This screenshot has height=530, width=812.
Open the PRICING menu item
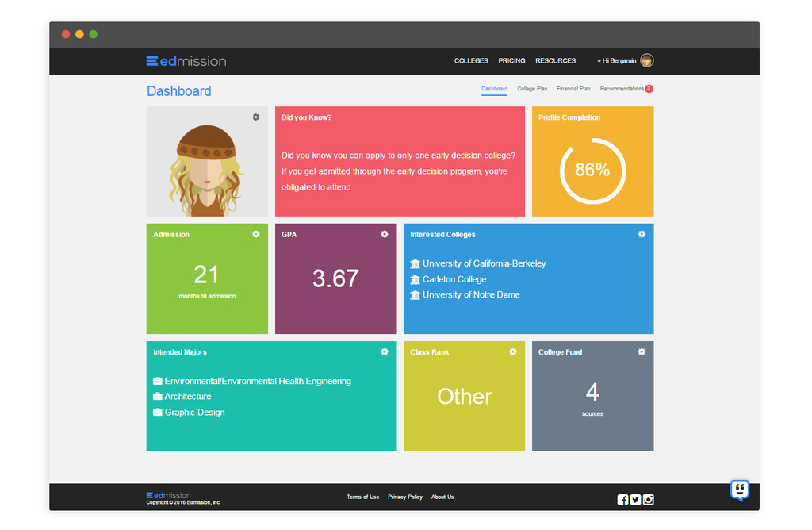coord(511,60)
